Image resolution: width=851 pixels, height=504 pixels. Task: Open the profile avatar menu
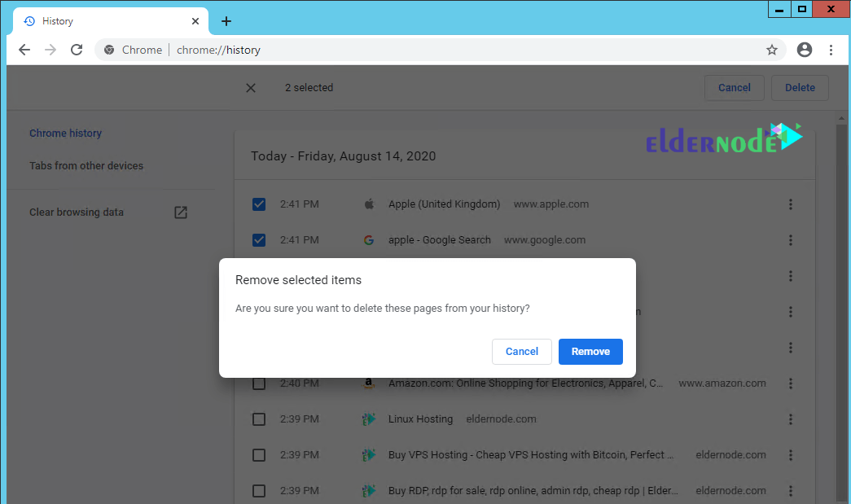click(x=805, y=50)
